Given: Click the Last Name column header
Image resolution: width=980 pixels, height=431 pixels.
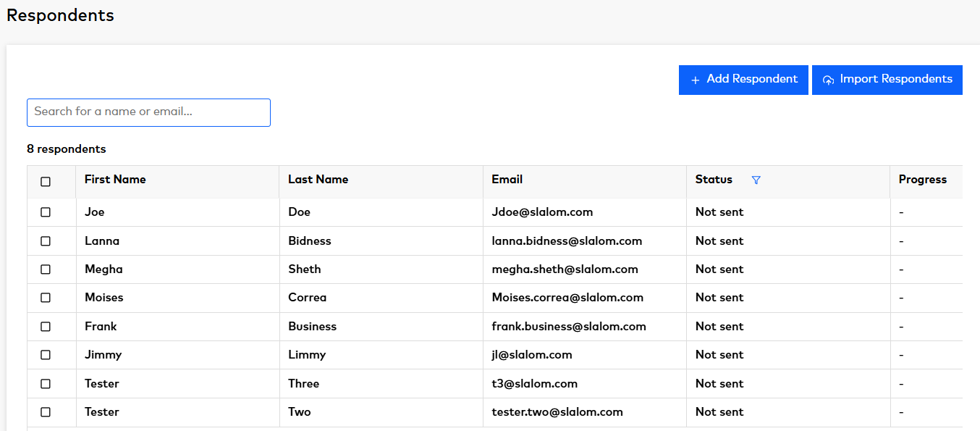Looking at the screenshot, I should coord(318,180).
